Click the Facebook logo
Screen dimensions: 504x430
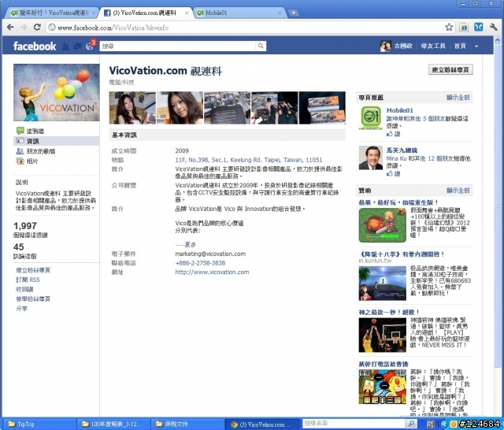(x=35, y=46)
